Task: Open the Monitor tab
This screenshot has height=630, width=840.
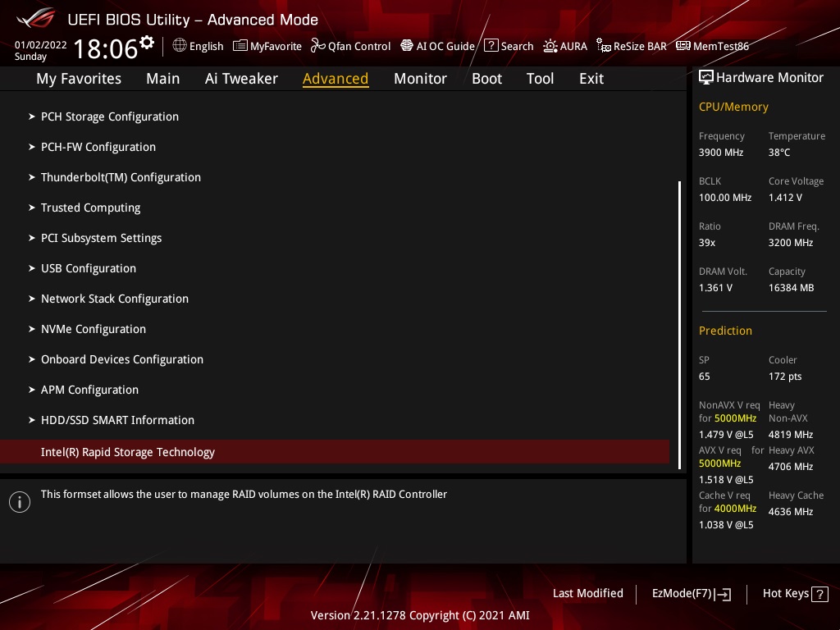Action: [x=420, y=79]
